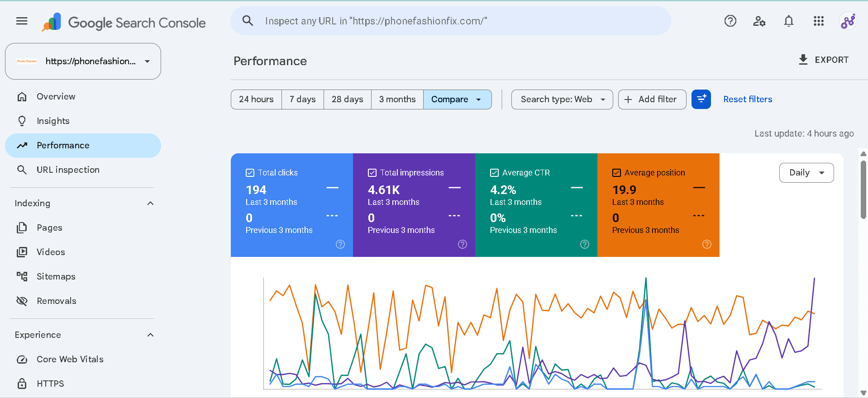Screen dimensions: 868x398
Task: Uncheck the Total impressions checkbox
Action: (372, 173)
